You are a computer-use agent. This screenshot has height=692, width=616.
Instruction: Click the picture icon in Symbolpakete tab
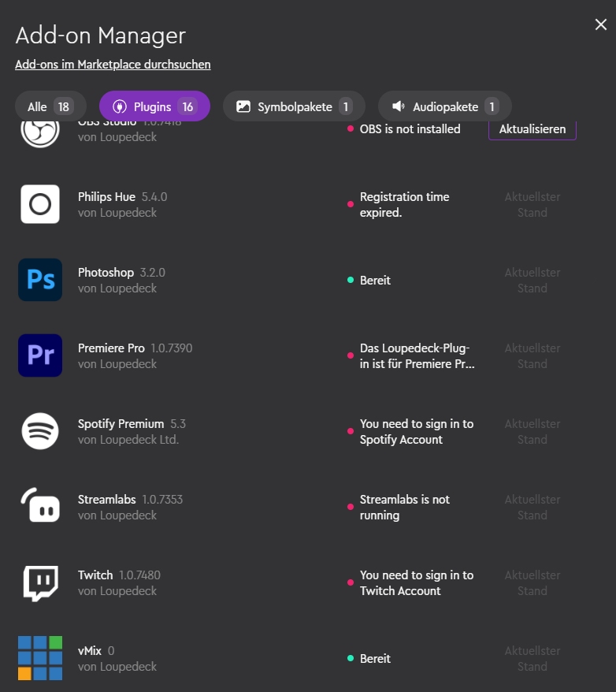point(243,106)
